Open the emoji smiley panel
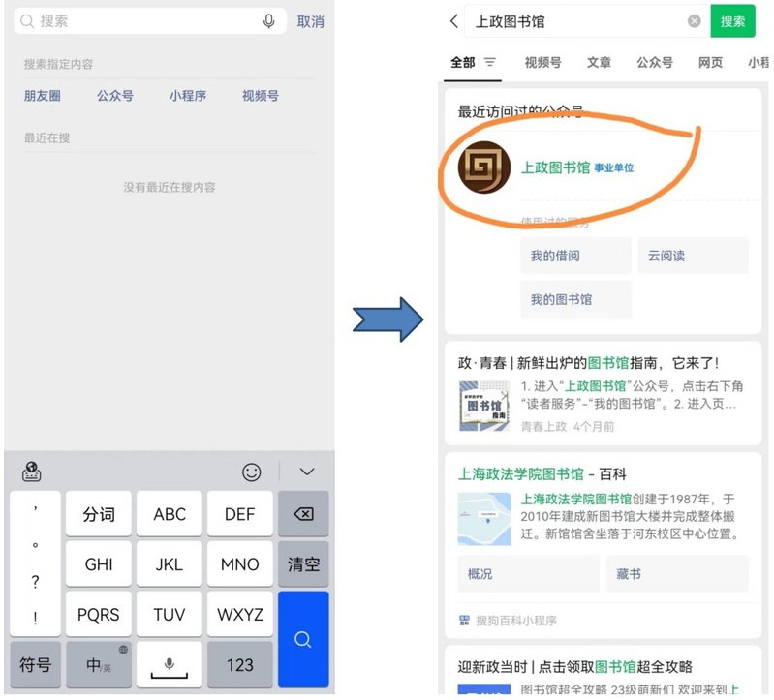This screenshot has width=774, height=700. (x=251, y=472)
